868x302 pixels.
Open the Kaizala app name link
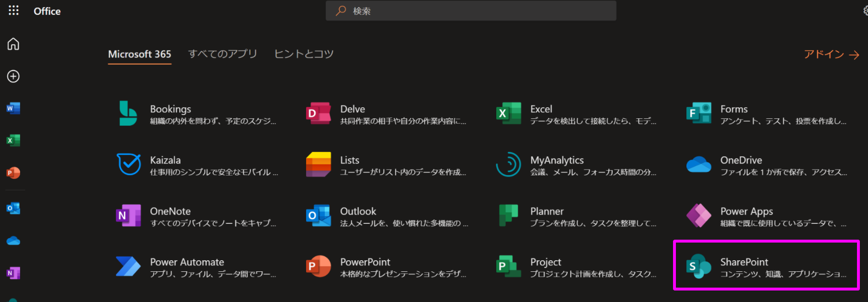pyautogui.click(x=165, y=160)
